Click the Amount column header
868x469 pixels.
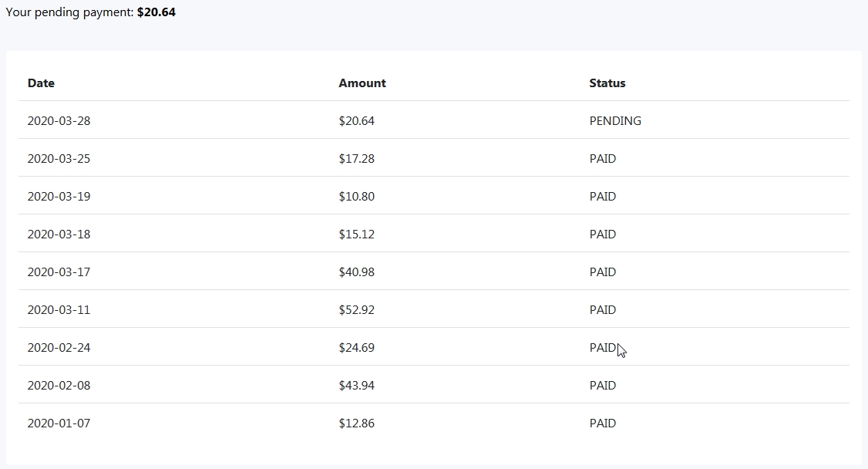pyautogui.click(x=362, y=83)
